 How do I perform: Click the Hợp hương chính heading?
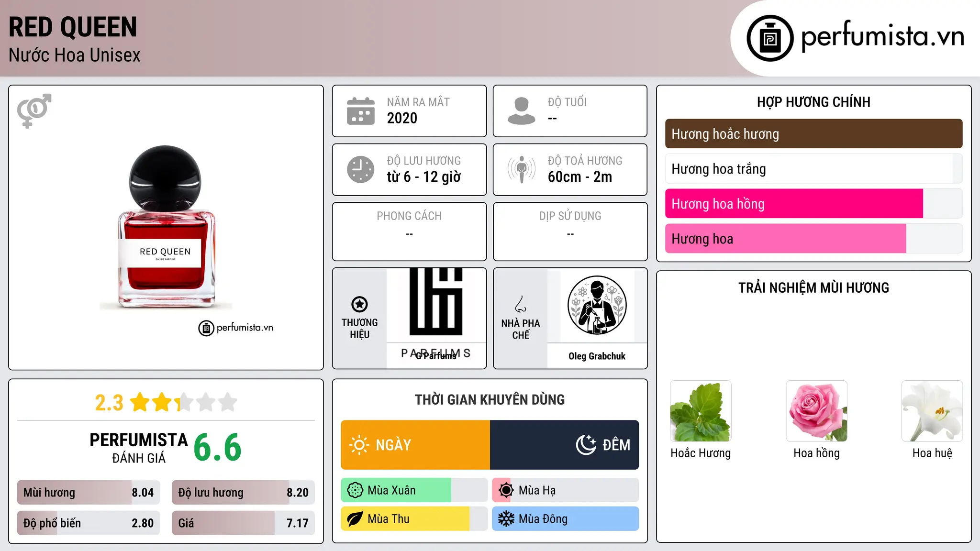813,102
